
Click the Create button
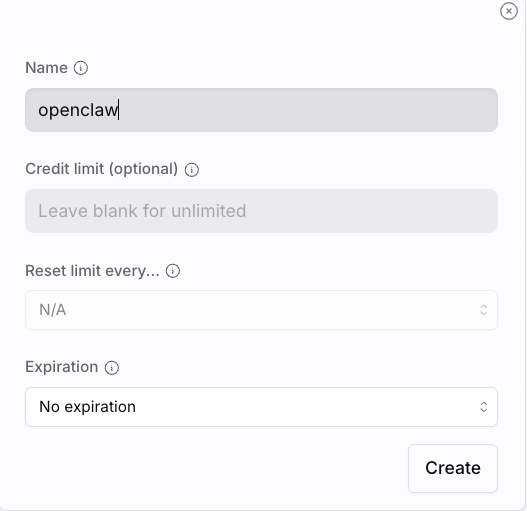click(453, 468)
